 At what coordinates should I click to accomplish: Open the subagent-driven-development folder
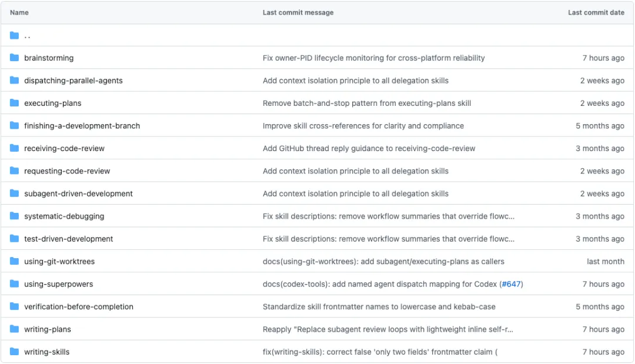click(x=78, y=193)
